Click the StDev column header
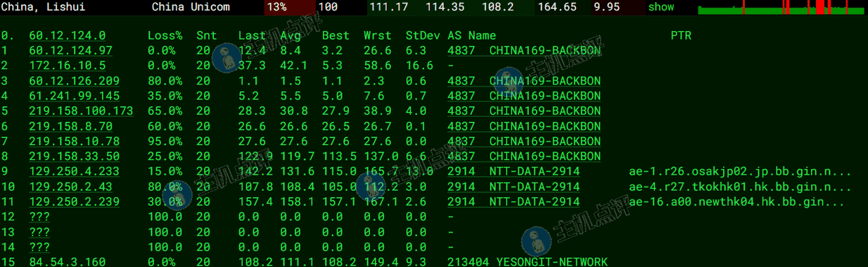The image size is (868, 267). point(423,35)
